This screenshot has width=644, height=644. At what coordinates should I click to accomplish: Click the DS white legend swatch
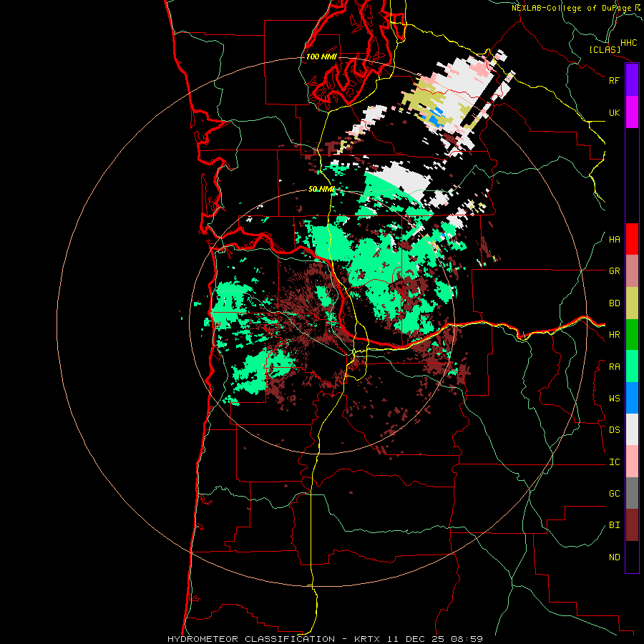(632, 429)
